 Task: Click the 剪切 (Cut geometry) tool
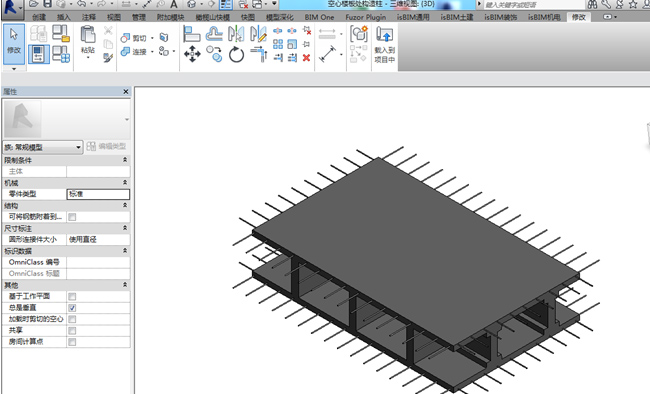click(x=134, y=38)
